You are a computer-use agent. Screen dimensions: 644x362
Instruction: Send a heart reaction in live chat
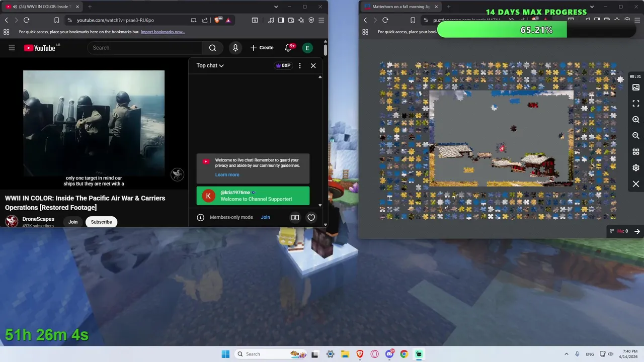click(311, 217)
